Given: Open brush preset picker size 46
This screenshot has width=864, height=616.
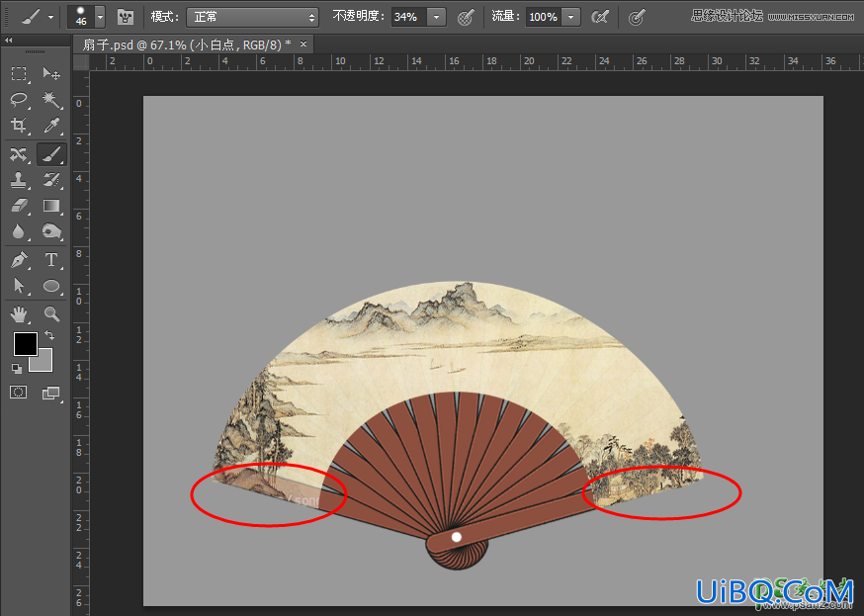Looking at the screenshot, I should (x=85, y=17).
